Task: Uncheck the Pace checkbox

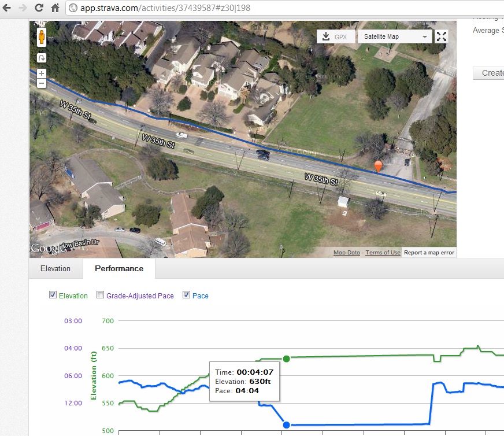Action: pos(186,295)
